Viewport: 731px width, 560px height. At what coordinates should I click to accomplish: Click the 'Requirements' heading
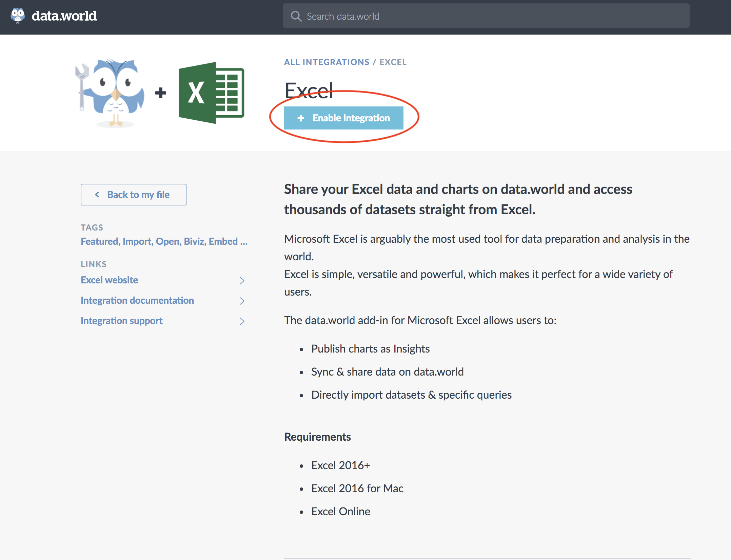click(317, 437)
